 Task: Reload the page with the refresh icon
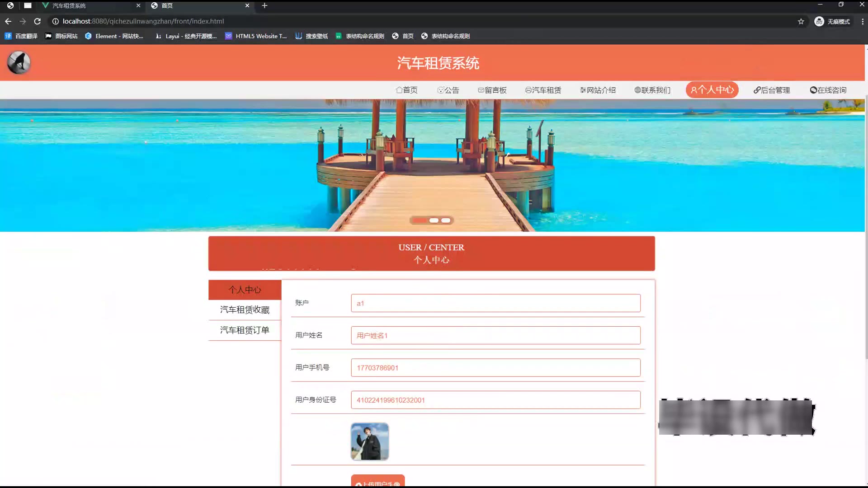pos(38,21)
